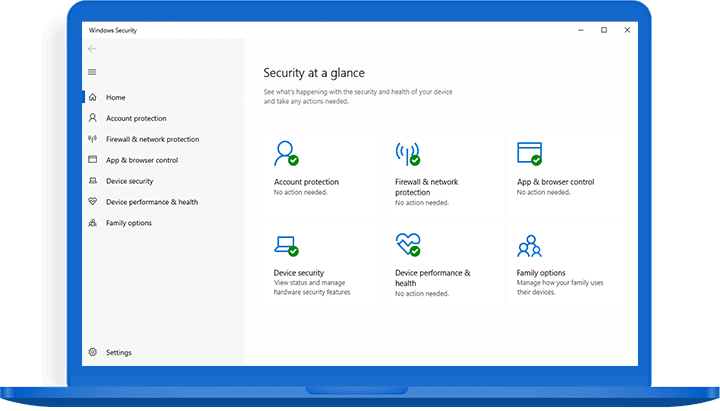The width and height of the screenshot is (720, 411).
Task: Click the Home house icon in sidebar
Action: (93, 97)
